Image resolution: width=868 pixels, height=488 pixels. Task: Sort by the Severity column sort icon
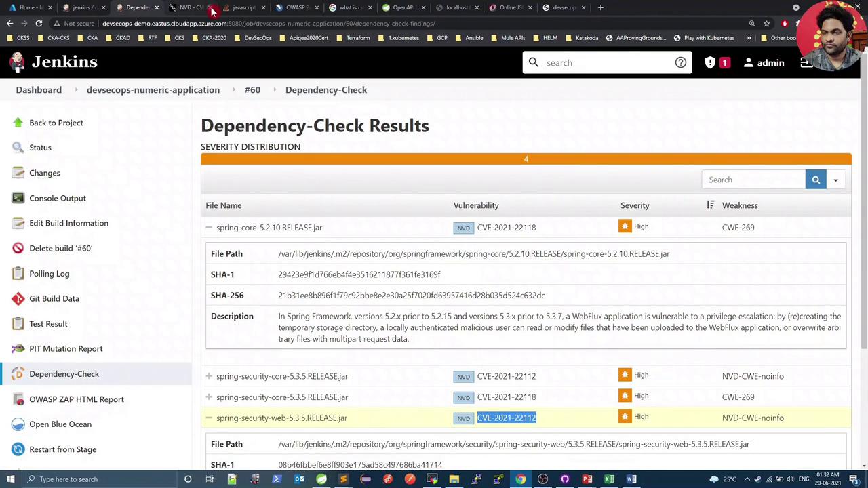(x=710, y=205)
